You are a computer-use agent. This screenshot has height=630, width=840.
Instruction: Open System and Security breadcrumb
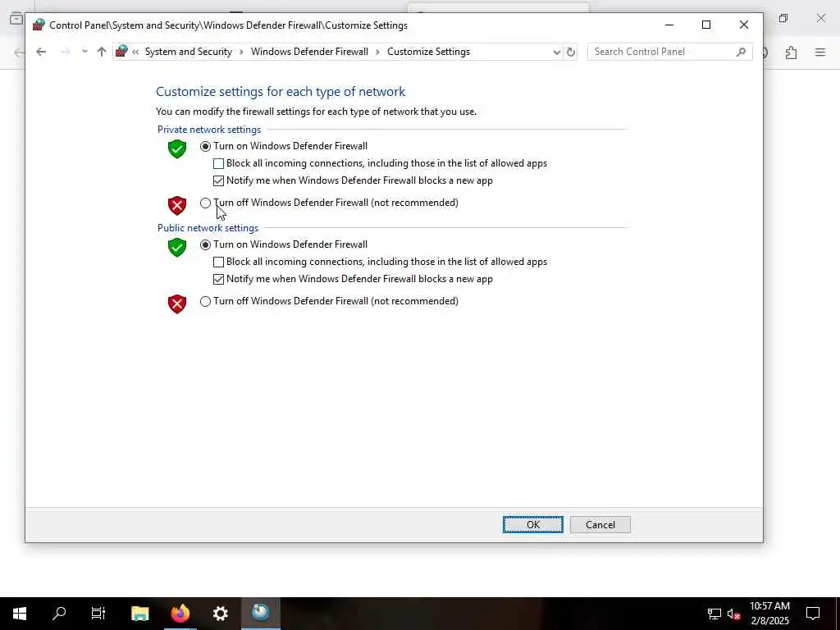tap(189, 52)
